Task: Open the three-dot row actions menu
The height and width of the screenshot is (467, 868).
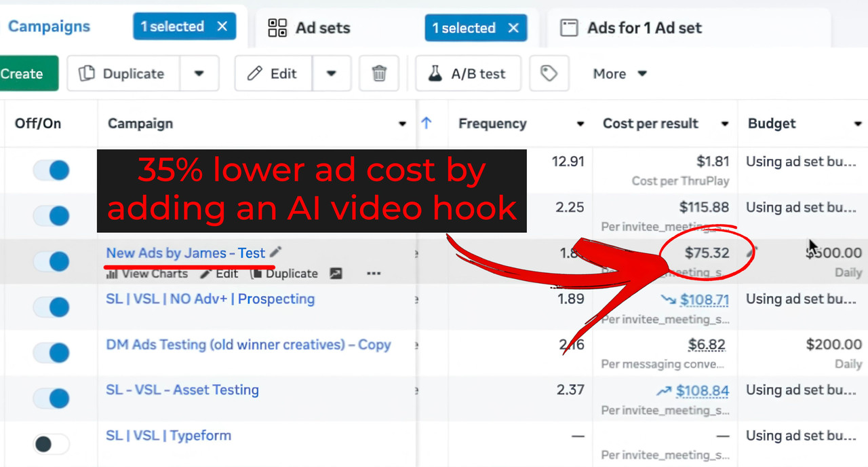Action: tap(374, 274)
